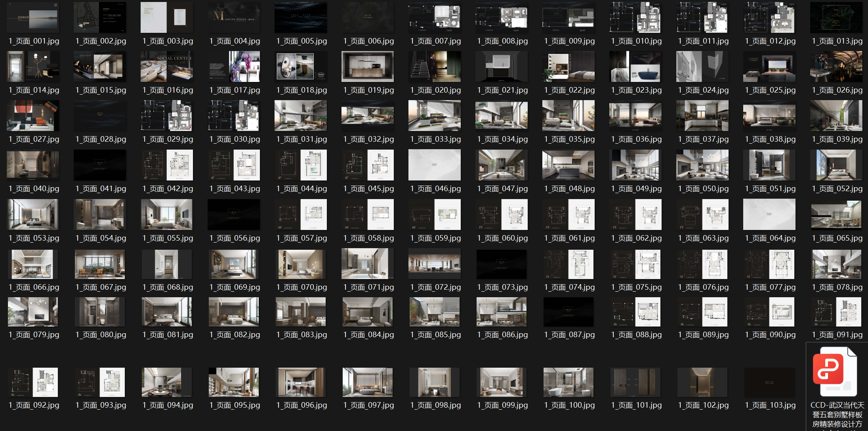Select floor plan image 1_页面_010.jpg

pyautogui.click(x=636, y=18)
